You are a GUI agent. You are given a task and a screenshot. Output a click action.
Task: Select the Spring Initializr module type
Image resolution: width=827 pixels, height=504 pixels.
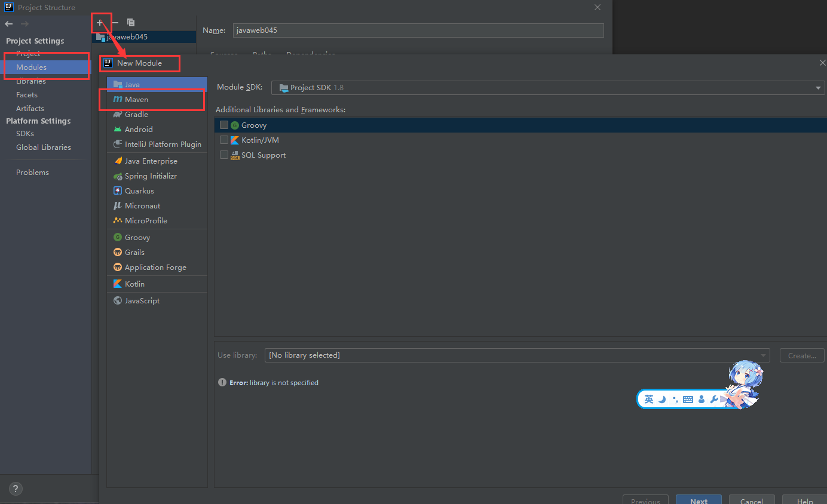click(157, 176)
